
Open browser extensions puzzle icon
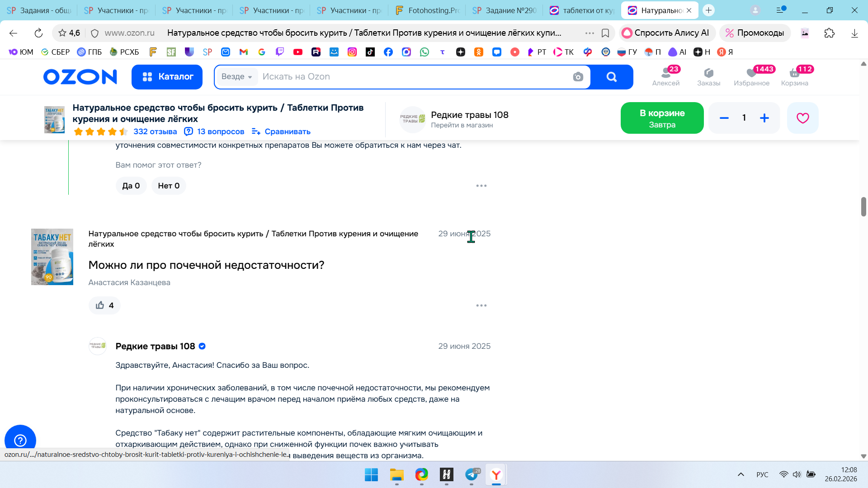coord(829,33)
